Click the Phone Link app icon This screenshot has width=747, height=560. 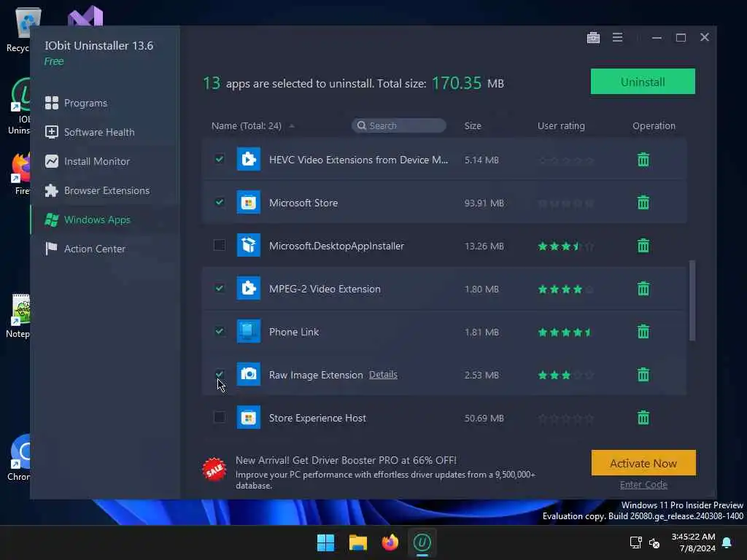(x=249, y=331)
